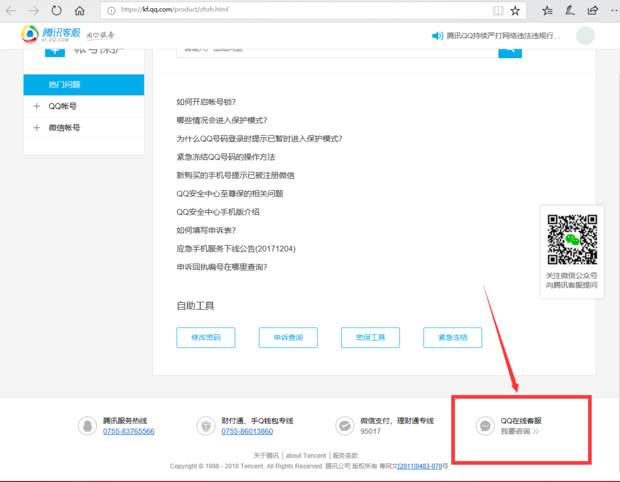Click the 修改密码 button
The height and width of the screenshot is (482, 620).
click(206, 338)
